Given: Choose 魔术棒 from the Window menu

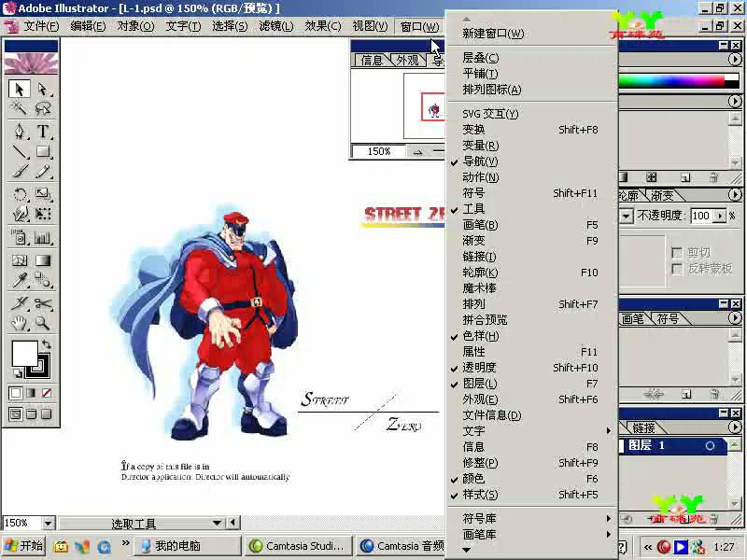Looking at the screenshot, I should [532, 288].
